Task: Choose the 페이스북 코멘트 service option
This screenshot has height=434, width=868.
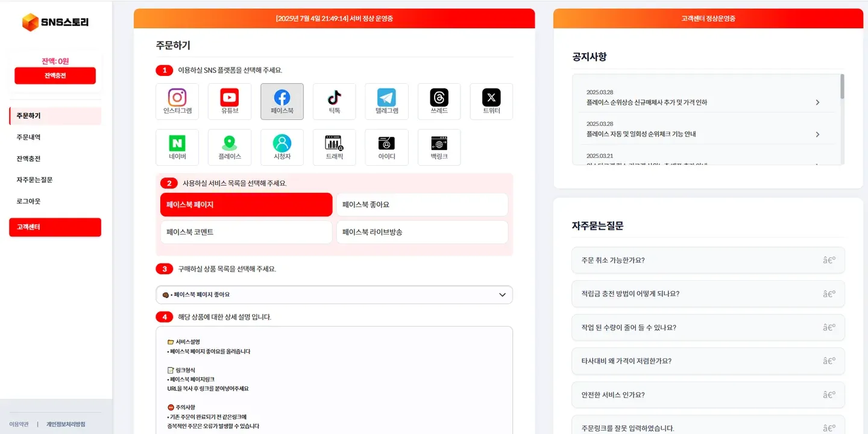Action: click(247, 232)
